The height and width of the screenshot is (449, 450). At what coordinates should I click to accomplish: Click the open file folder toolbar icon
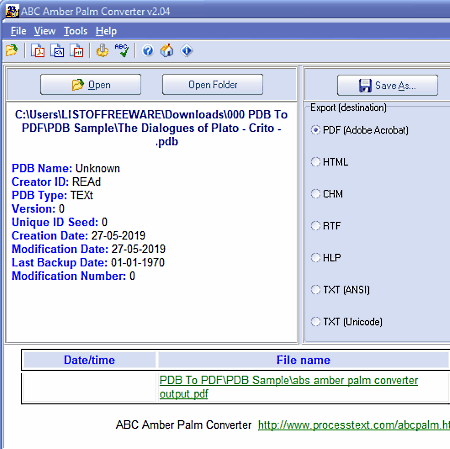[12, 51]
